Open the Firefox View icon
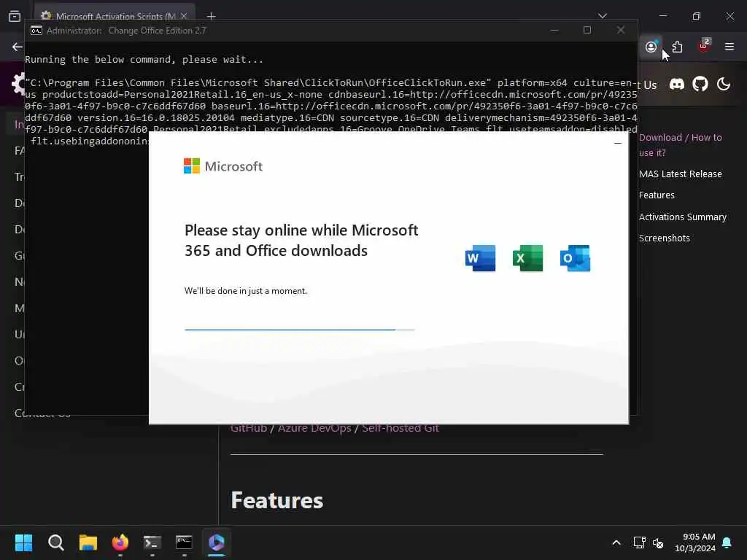Screen dimensions: 747x560 tap(15, 16)
